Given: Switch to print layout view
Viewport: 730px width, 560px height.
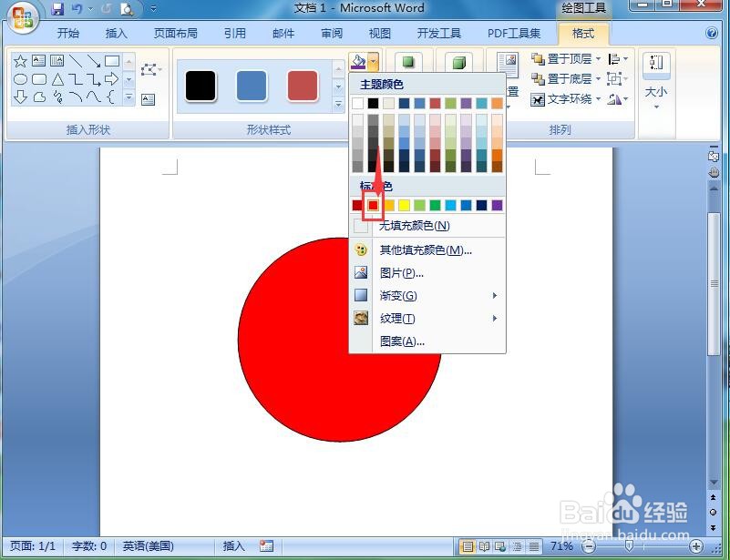Looking at the screenshot, I should click(x=468, y=546).
